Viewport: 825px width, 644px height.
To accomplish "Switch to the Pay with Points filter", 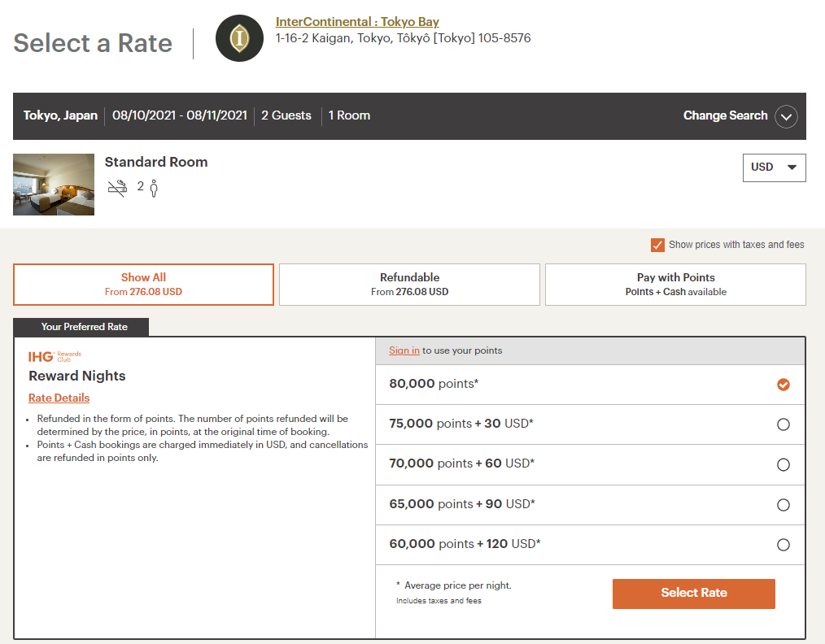I will pyautogui.click(x=675, y=284).
